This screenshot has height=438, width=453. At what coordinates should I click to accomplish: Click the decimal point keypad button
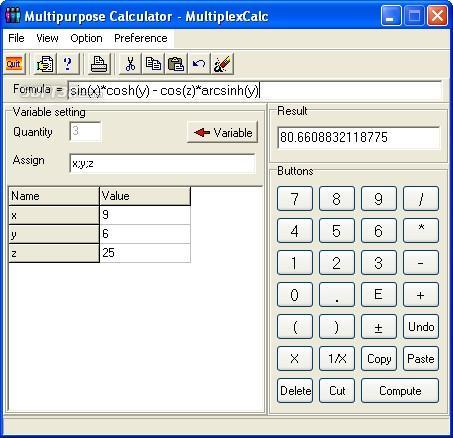point(337,295)
